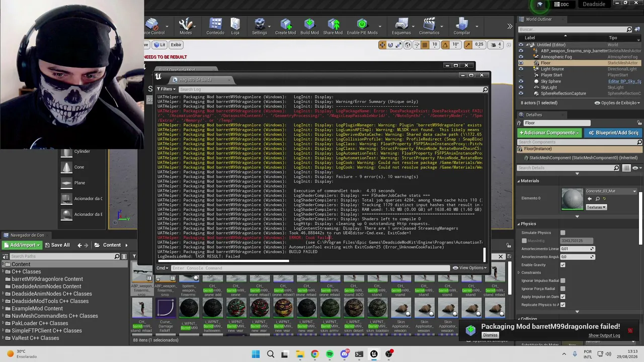Open View Options in Output Log

[x=469, y=268]
